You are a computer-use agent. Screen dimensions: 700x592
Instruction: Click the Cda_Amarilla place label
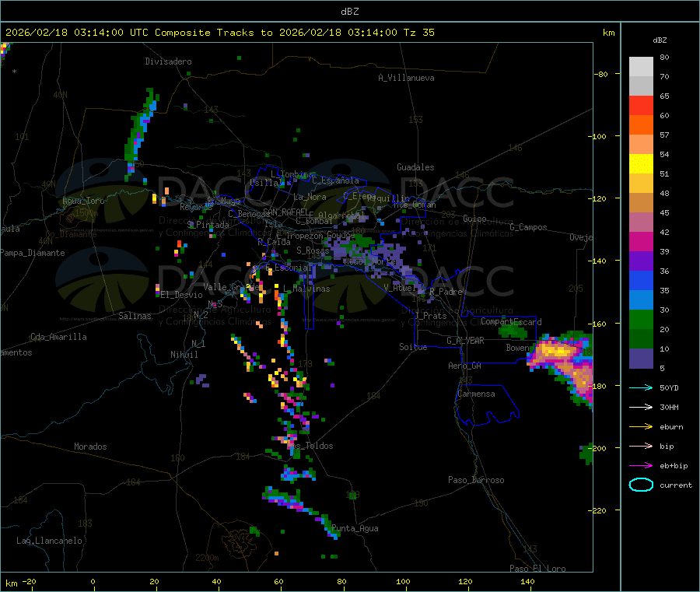tap(58, 337)
